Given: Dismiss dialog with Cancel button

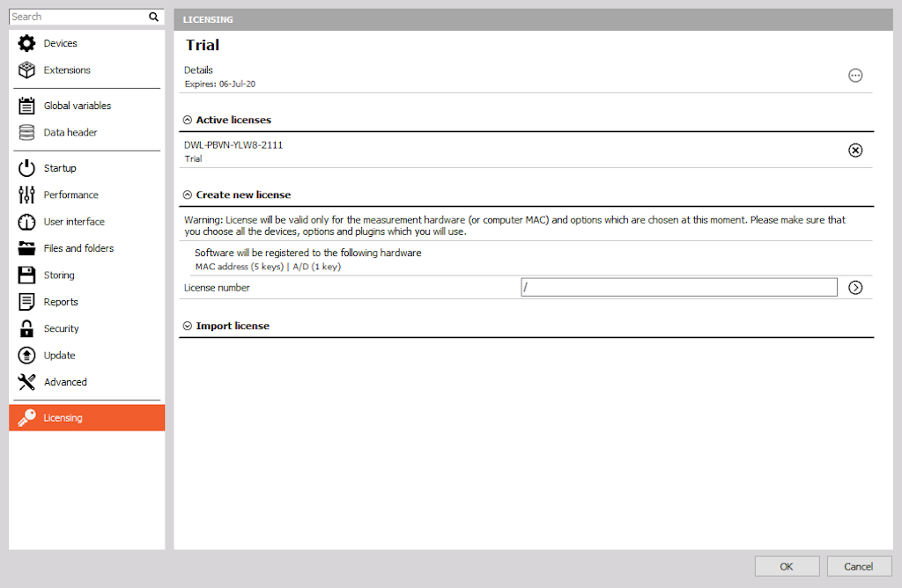Looking at the screenshot, I should (859, 567).
